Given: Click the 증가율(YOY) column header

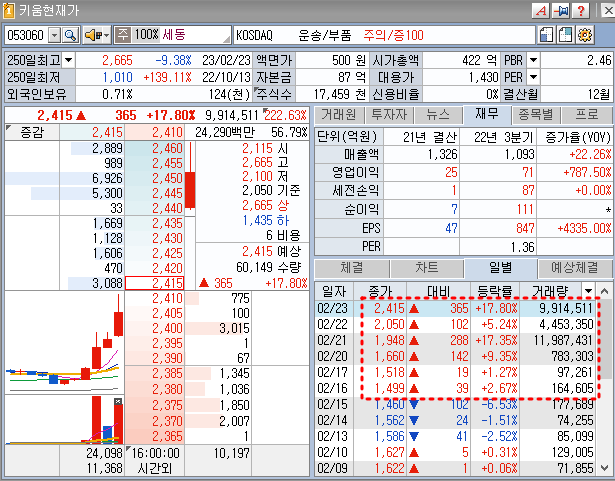Looking at the screenshot, I should (x=577, y=137).
